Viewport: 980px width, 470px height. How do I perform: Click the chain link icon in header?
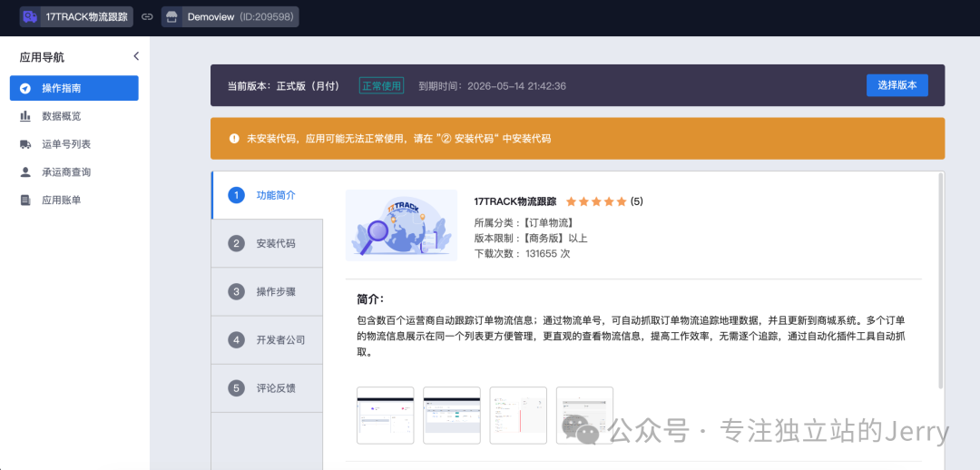click(147, 17)
